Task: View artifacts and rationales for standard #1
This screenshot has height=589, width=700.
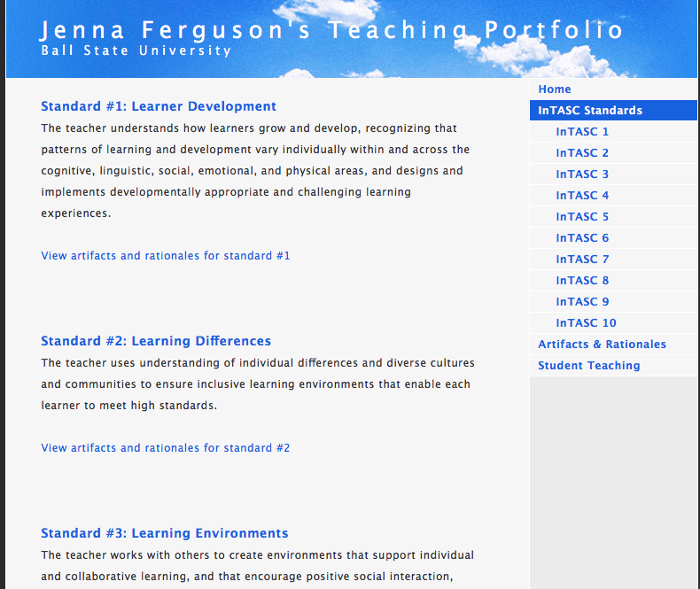Action: pos(166,256)
